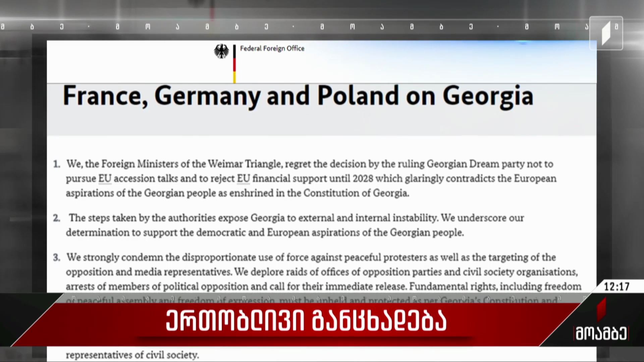Click the line starting "arrests of members of political opposition"

click(324, 287)
